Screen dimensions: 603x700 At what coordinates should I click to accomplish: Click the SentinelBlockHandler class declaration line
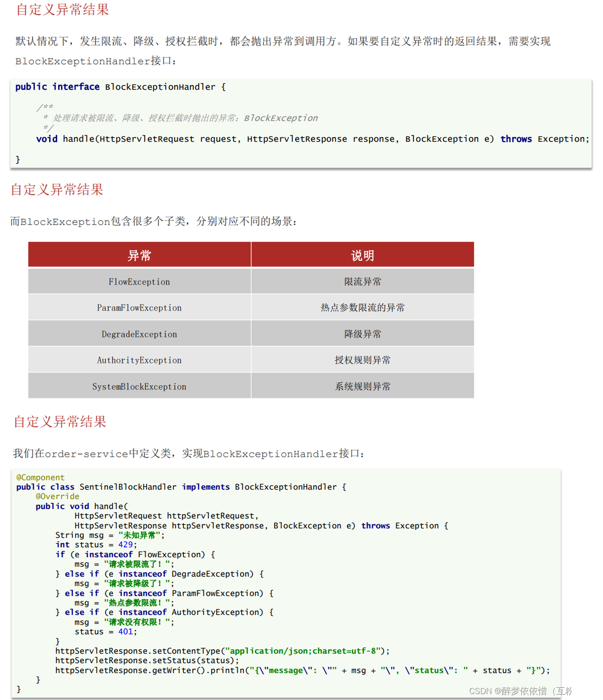pos(181,487)
